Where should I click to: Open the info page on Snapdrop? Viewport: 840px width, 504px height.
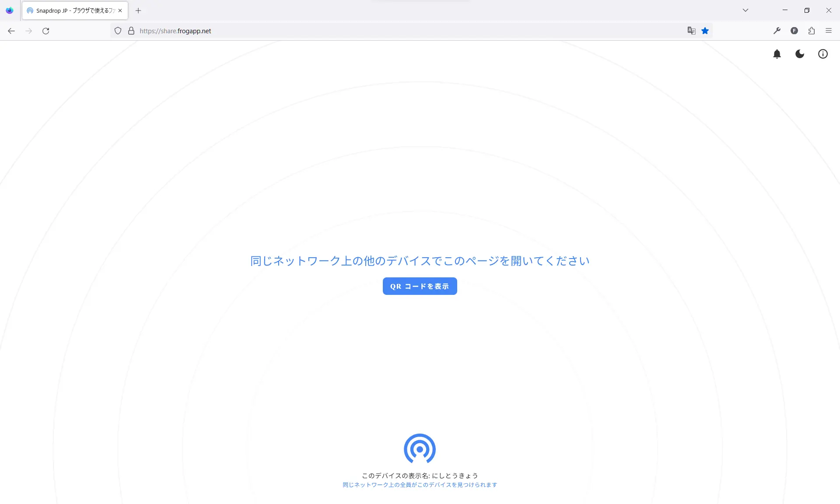coord(823,54)
